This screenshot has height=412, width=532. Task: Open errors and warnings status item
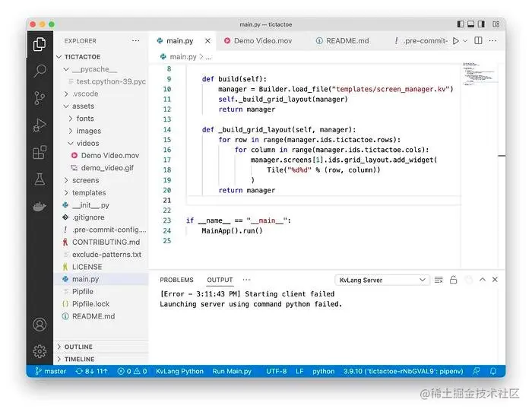point(132,371)
